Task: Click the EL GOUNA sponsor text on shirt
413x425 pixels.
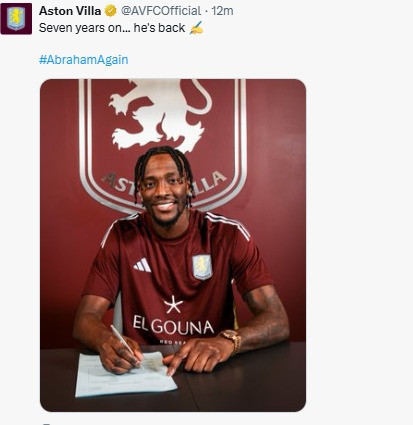Action: point(173,326)
